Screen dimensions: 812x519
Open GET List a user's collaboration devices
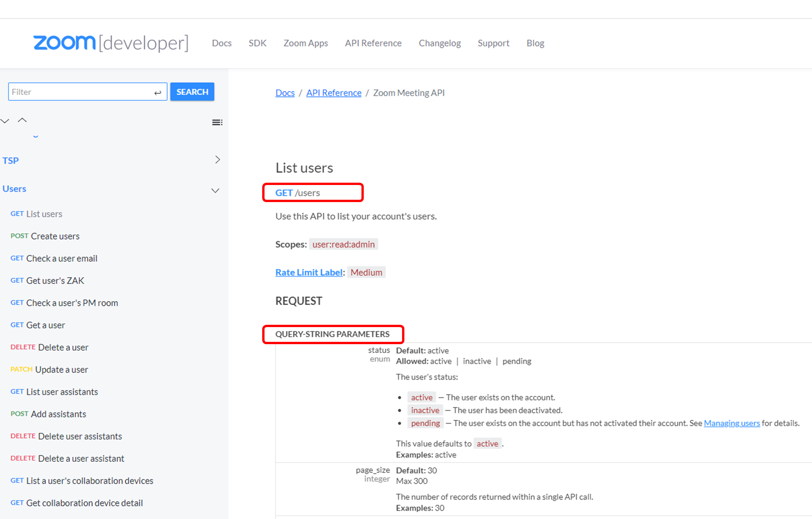(82, 481)
